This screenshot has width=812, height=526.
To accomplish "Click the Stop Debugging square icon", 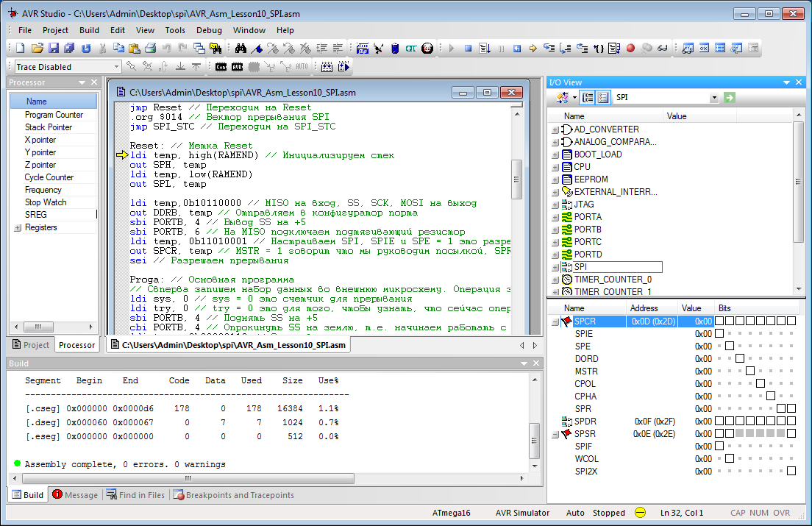I will [468, 49].
